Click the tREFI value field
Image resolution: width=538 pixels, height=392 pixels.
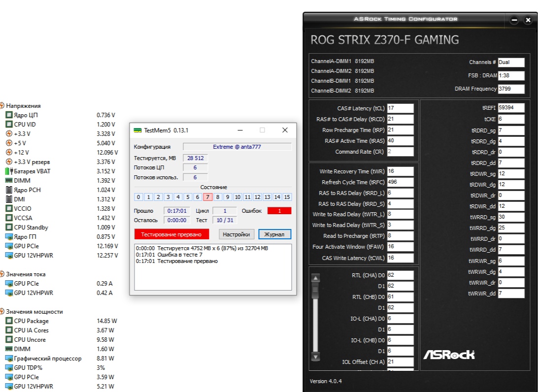click(x=511, y=108)
